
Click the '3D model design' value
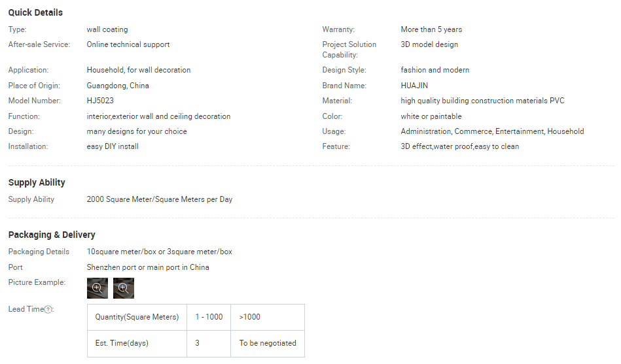coord(429,44)
